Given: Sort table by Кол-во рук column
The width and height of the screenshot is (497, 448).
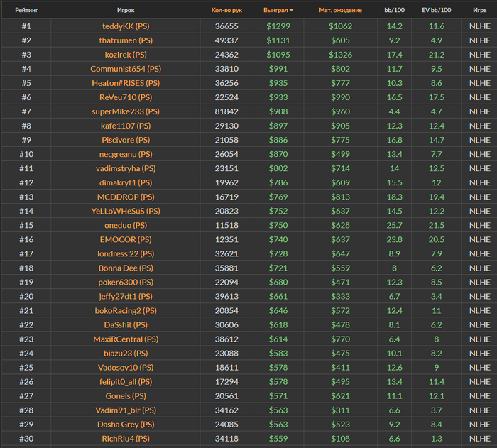Looking at the screenshot, I should pyautogui.click(x=226, y=11).
